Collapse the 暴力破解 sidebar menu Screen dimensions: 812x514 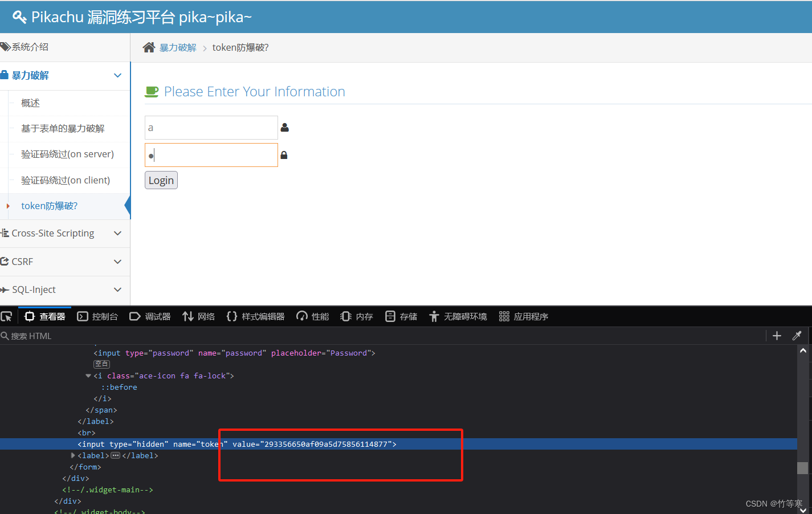[117, 75]
